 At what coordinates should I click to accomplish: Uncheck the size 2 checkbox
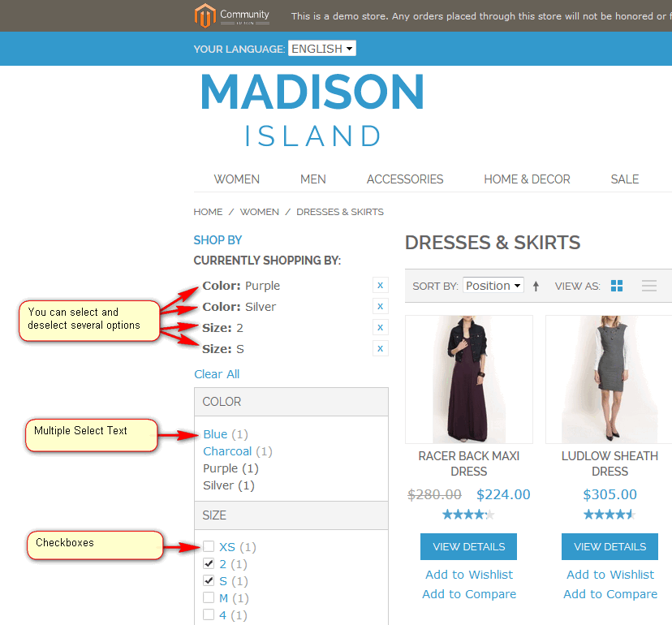click(209, 563)
